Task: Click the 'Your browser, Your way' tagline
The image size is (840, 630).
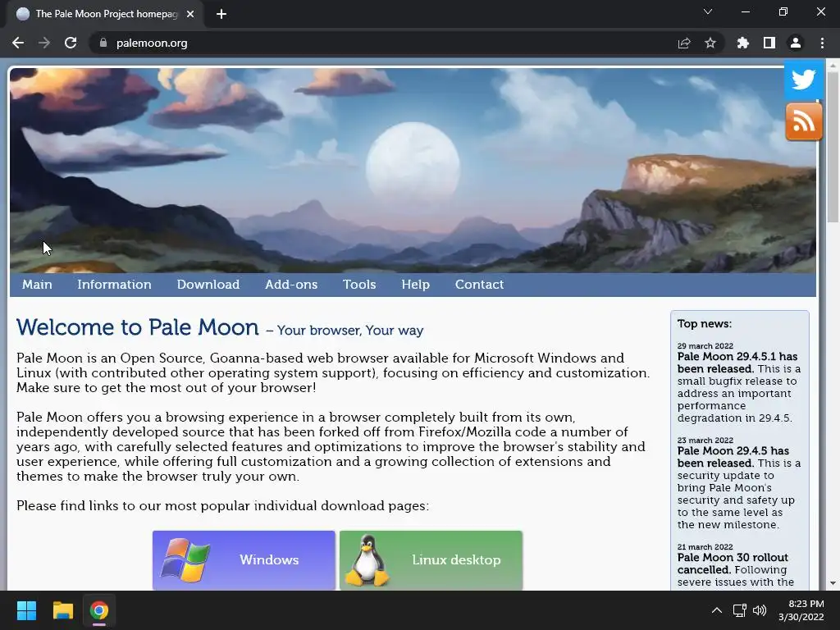Action: 350,331
